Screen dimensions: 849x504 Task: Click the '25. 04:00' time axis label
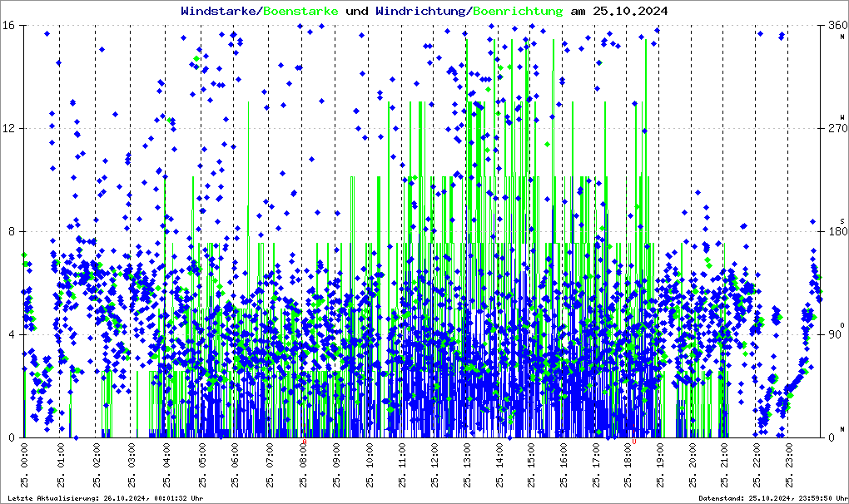(166, 465)
